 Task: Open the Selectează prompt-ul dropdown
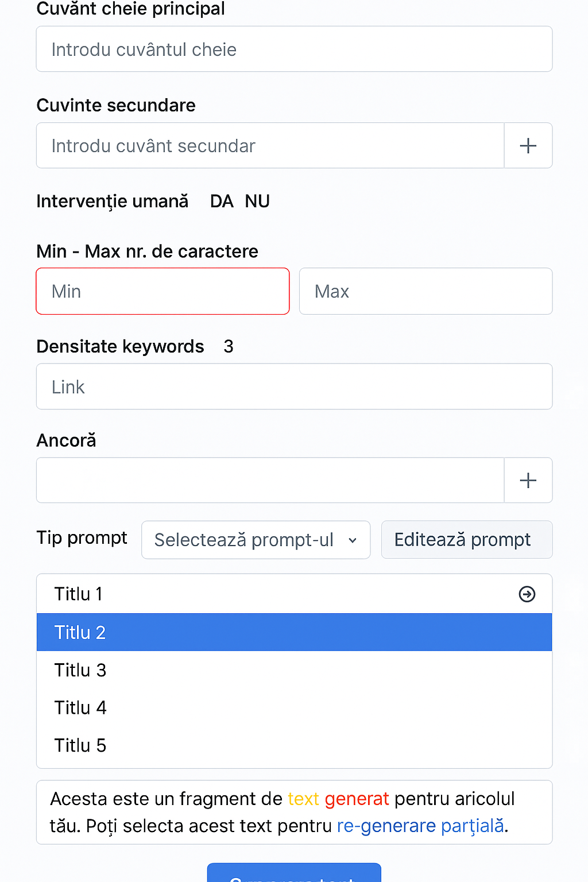(x=256, y=540)
